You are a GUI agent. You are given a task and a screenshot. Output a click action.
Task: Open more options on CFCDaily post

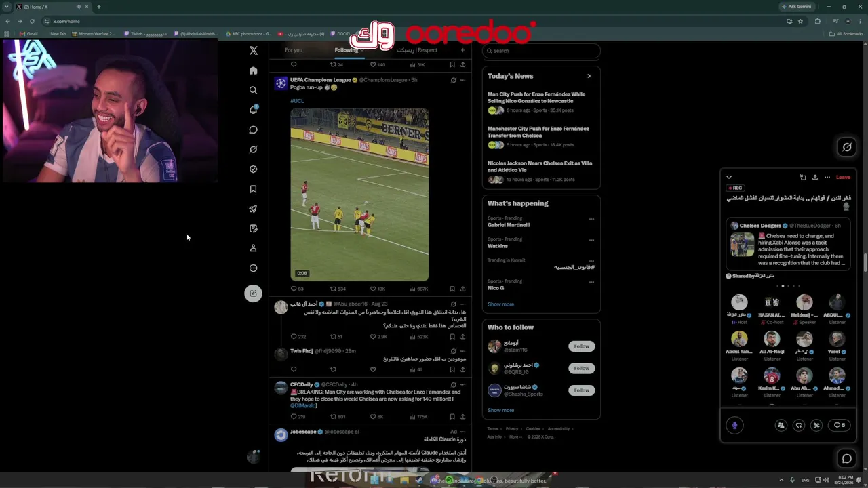pos(462,385)
